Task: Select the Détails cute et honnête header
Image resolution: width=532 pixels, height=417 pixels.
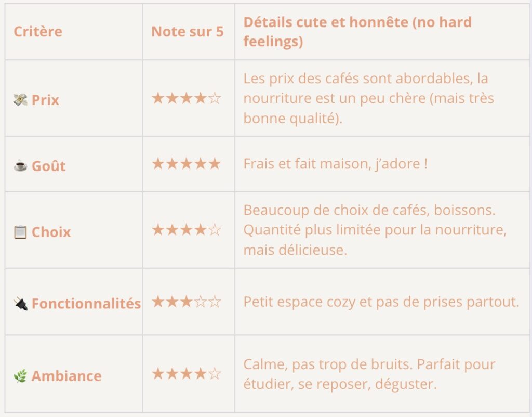Action: pyautogui.click(x=357, y=32)
